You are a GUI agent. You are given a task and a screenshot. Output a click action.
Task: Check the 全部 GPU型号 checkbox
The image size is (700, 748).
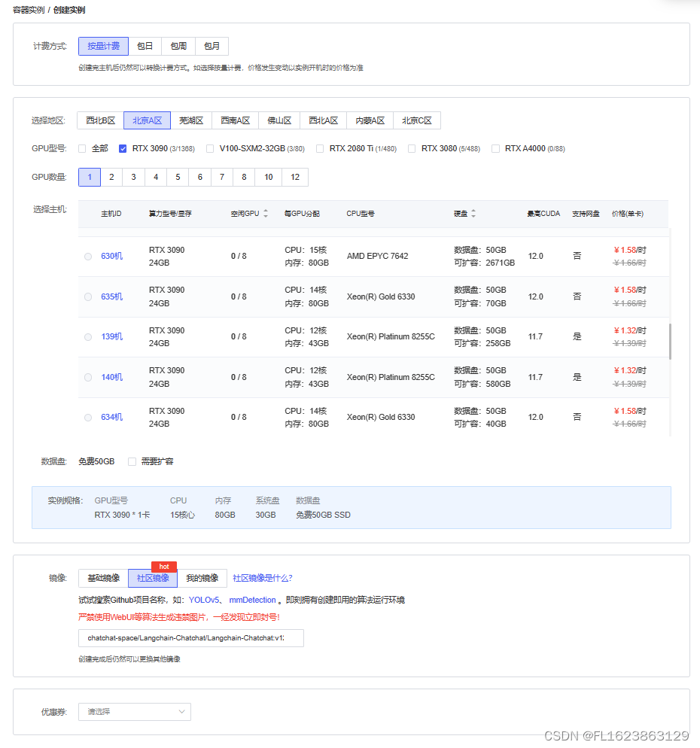tap(82, 148)
